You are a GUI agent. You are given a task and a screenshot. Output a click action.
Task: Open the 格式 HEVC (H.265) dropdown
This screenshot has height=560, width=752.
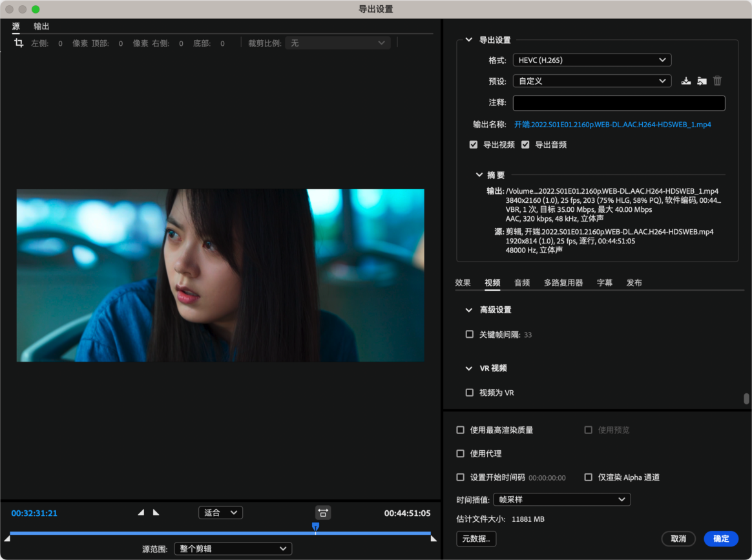[x=592, y=60]
